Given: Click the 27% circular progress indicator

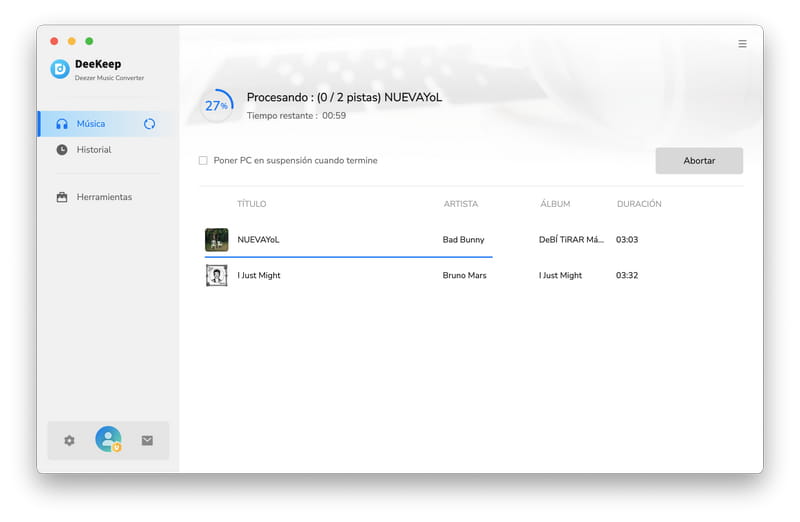Looking at the screenshot, I should coord(217,106).
